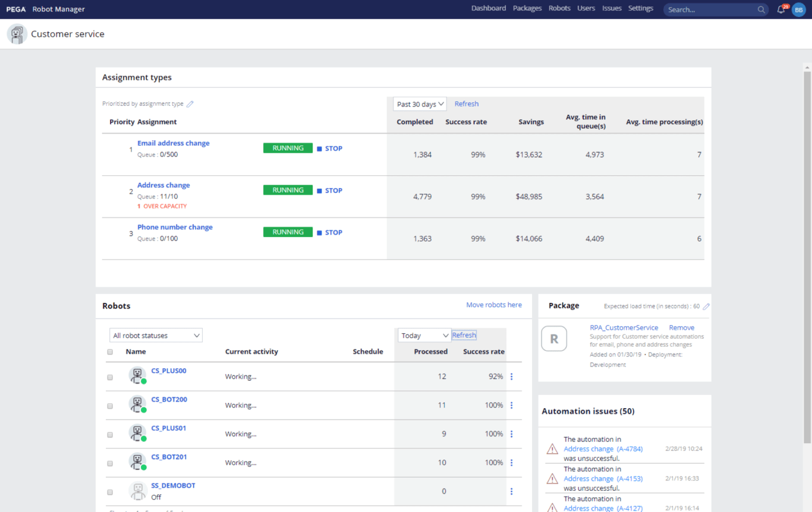
Task: Edit expected load time via pencil icon
Action: (706, 306)
